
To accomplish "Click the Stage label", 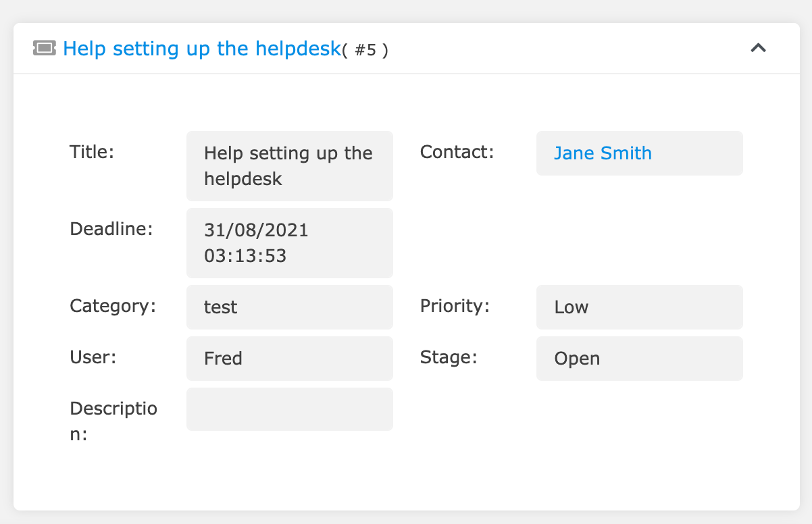I will click(449, 357).
